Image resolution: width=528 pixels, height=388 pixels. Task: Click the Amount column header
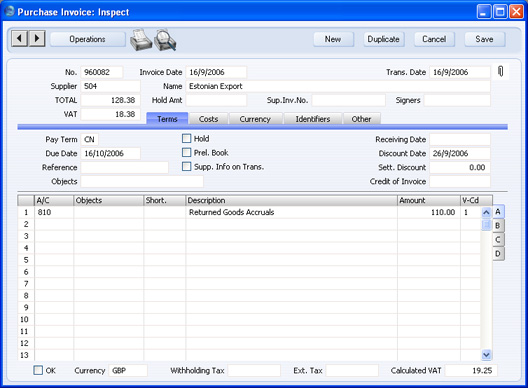(429, 200)
